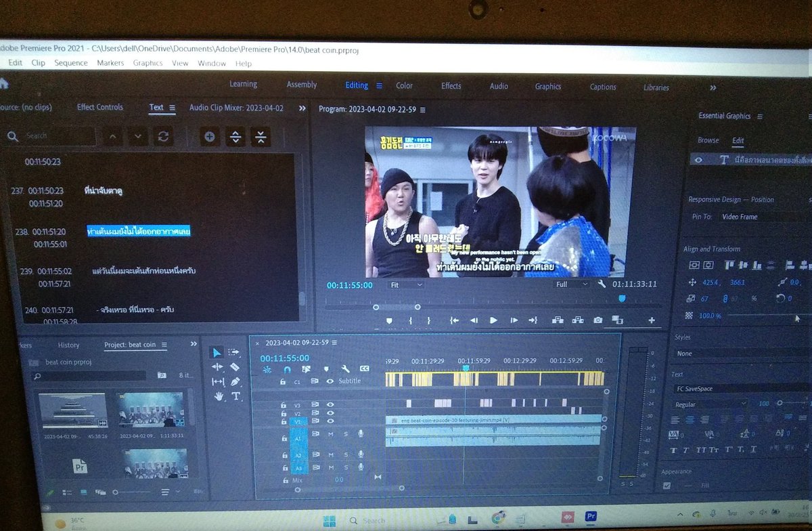Refresh the caption search results
812x531 pixels.
[x=163, y=137]
